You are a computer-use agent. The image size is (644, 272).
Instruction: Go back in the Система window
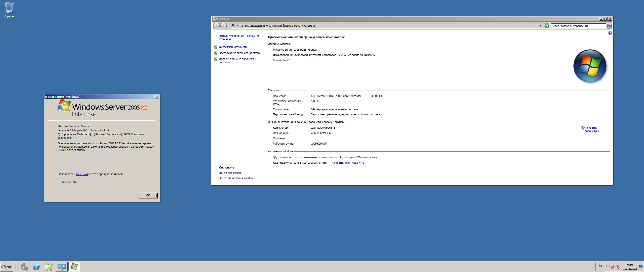[216, 26]
